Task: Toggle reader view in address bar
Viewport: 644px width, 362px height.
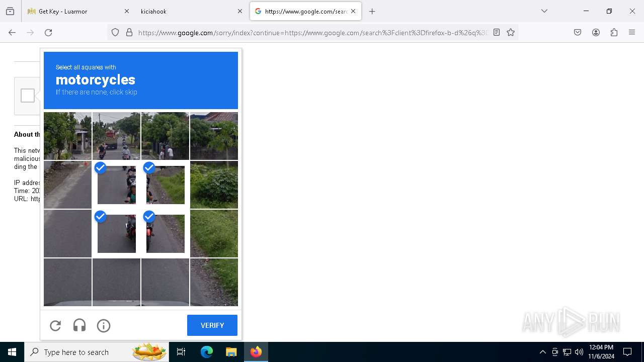Action: pos(497,32)
